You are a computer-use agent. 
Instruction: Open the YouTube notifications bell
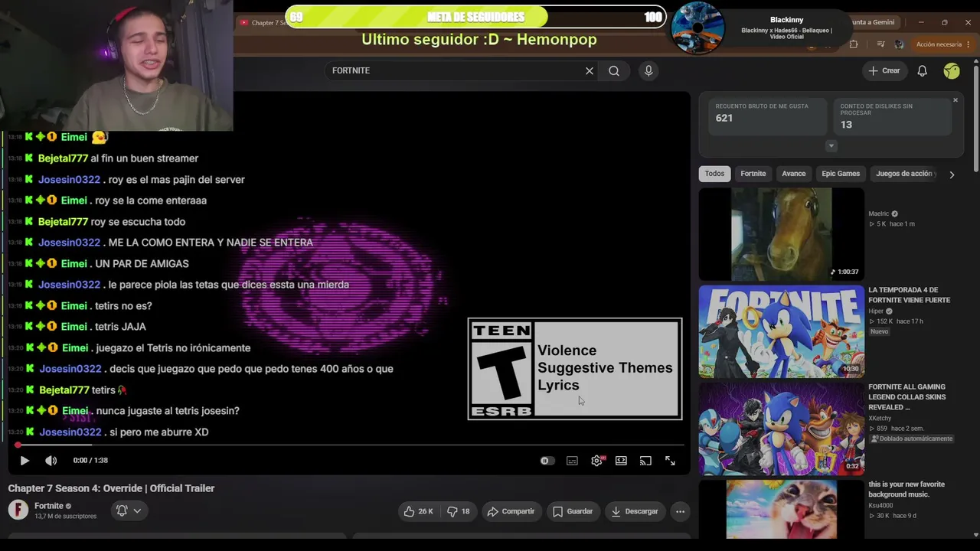click(922, 70)
